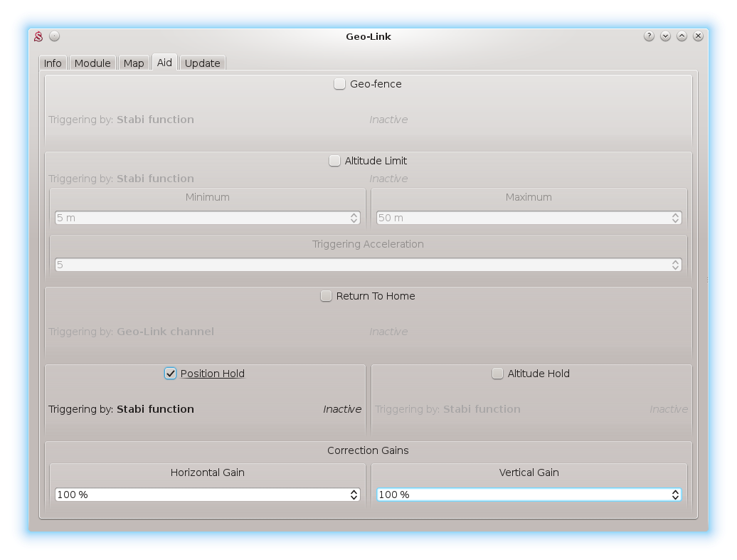Minimize the Geo-Link window
The height and width of the screenshot is (560, 737).
[x=665, y=36]
